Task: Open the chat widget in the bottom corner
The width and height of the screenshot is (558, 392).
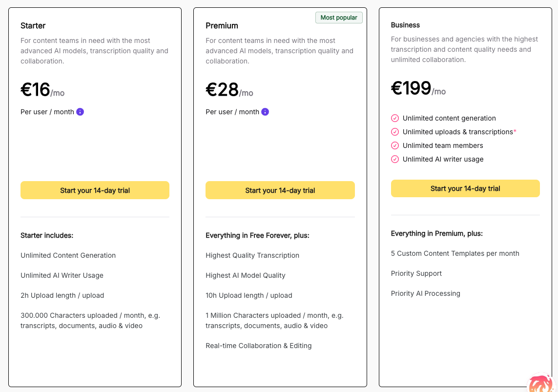Action: (x=540, y=382)
